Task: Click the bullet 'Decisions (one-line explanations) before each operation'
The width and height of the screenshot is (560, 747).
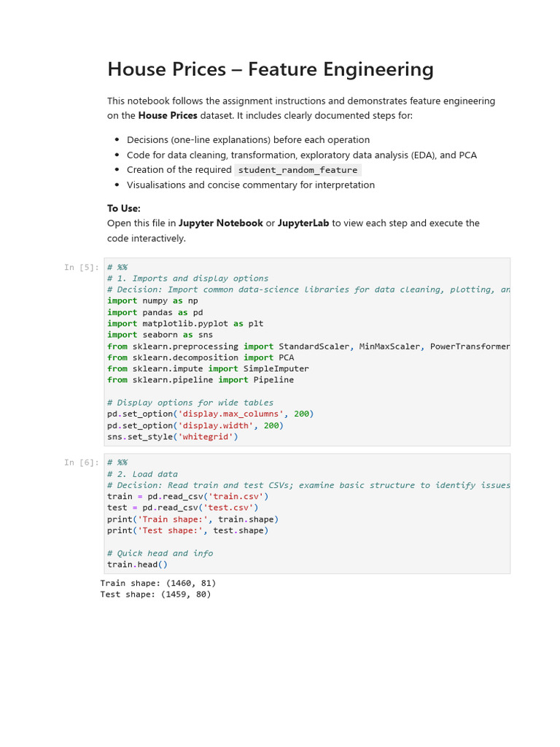Action: tap(248, 139)
